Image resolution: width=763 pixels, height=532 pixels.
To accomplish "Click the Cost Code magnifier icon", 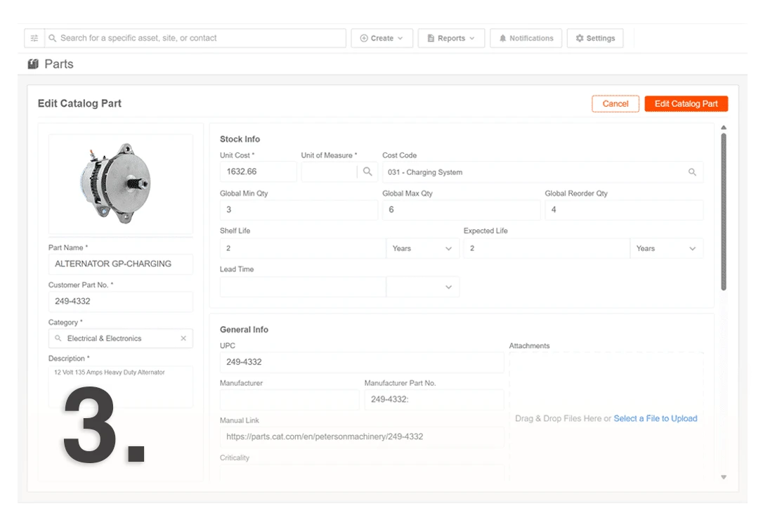I will click(692, 172).
